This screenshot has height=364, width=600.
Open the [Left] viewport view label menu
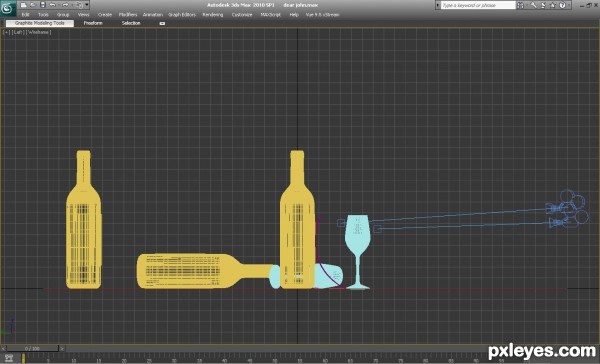click(x=18, y=32)
